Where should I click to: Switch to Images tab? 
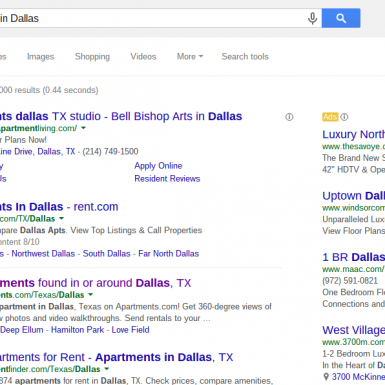[40, 57]
